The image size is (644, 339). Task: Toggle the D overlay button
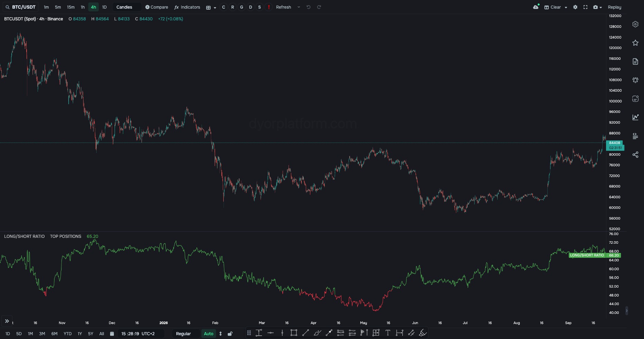click(x=251, y=7)
